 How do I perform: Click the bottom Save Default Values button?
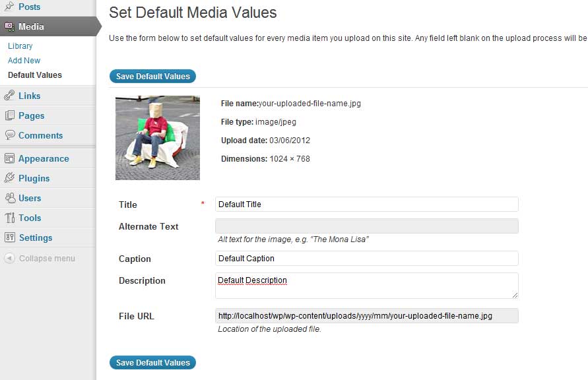(x=152, y=362)
